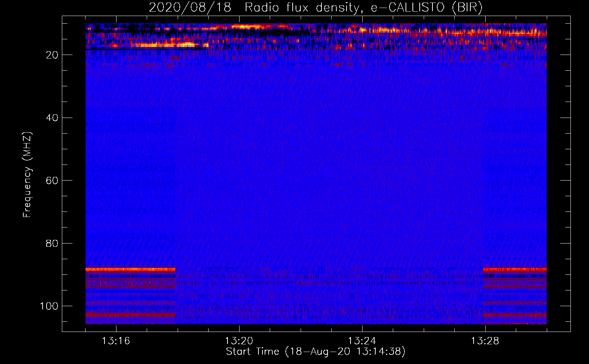The image size is (589, 364).
Task: Click the 60 MHz frequency tick label
Action: click(52, 181)
